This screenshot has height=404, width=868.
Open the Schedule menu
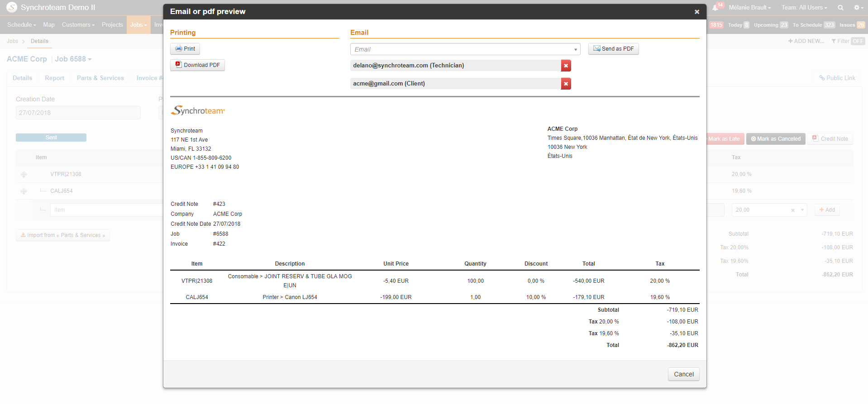(21, 25)
